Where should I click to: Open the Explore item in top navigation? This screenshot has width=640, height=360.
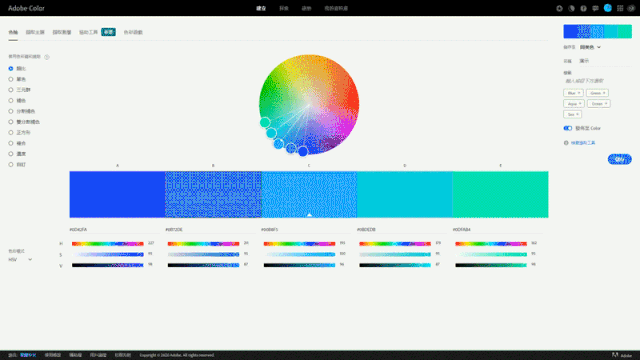tap(284, 8)
